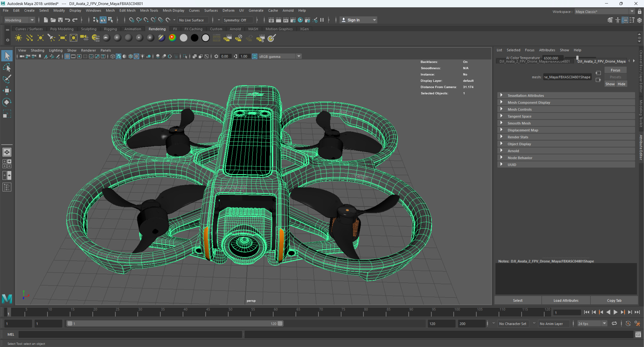
Task: Activate the Scale tool in the toolbox
Action: (7, 114)
